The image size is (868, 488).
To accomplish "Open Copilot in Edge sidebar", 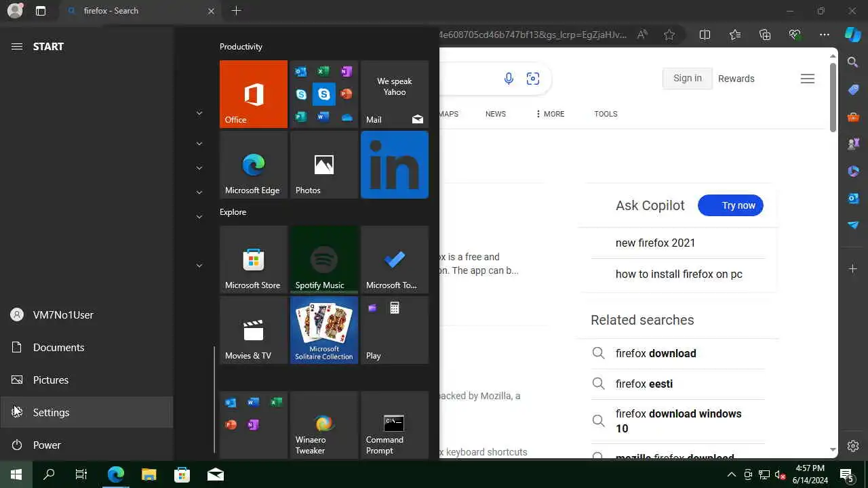I will pyautogui.click(x=853, y=35).
